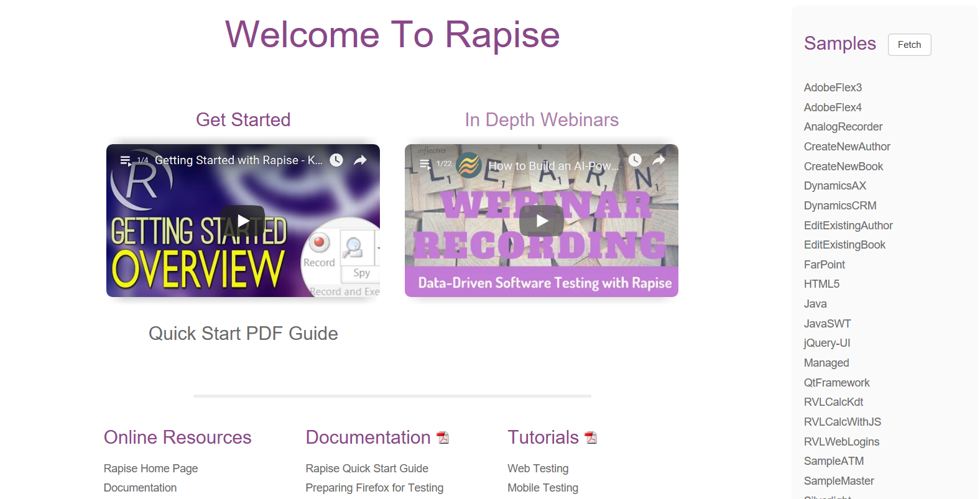
Task: Open the jQuery-UI sample
Action: point(826,343)
